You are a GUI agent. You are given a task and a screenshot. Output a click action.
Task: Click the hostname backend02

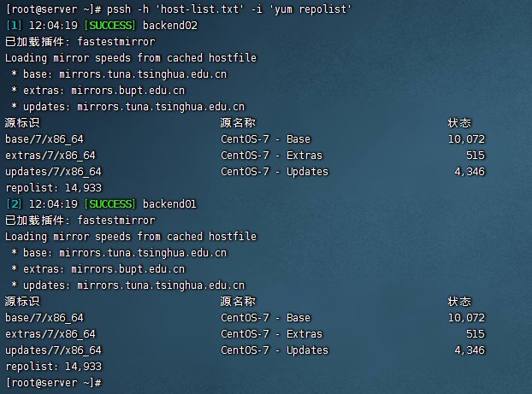[170, 26]
